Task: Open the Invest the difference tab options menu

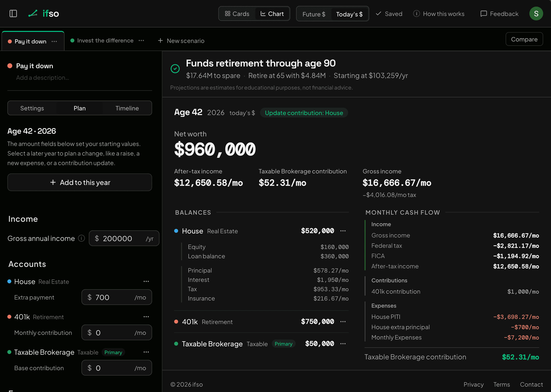Action: (141, 40)
